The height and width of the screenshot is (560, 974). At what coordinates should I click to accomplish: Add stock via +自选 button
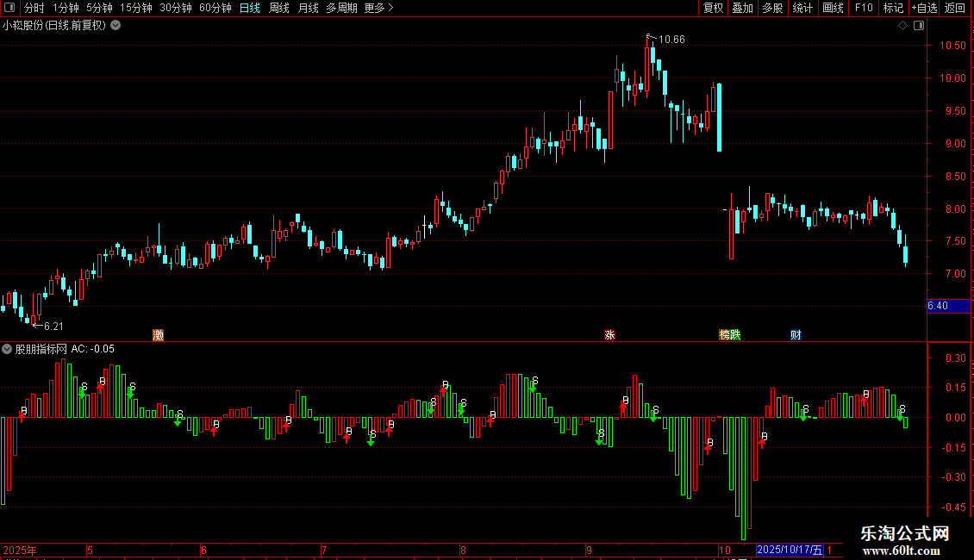coord(924,8)
